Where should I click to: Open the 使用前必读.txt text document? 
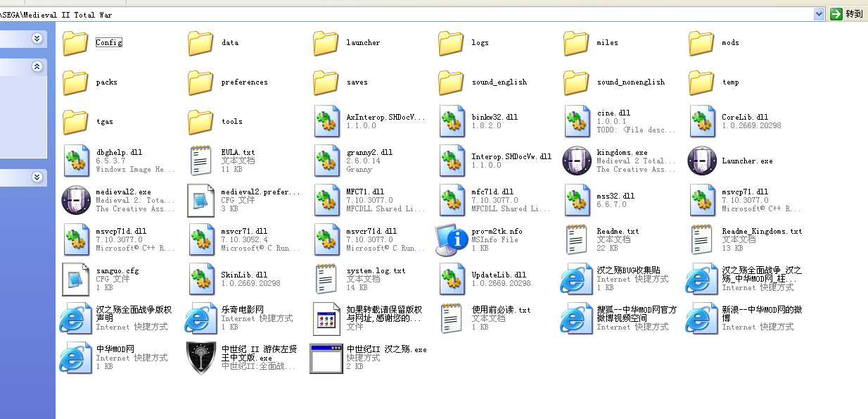click(x=452, y=318)
